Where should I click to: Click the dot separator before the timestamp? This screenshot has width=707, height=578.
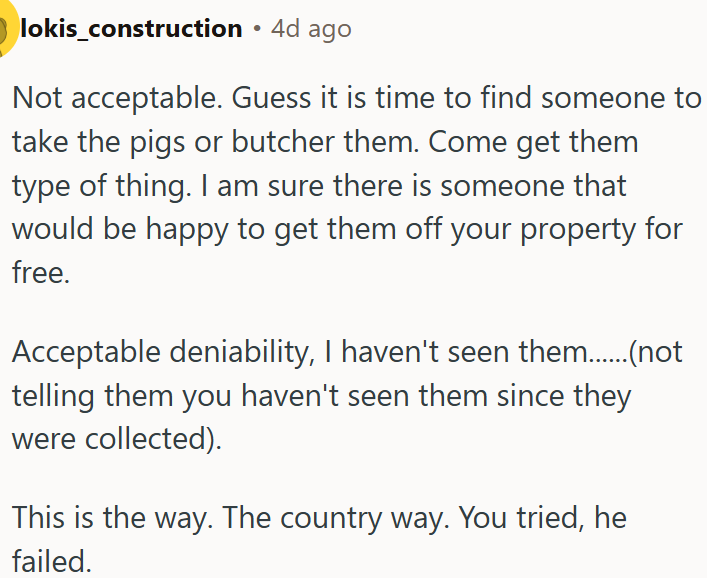[257, 30]
